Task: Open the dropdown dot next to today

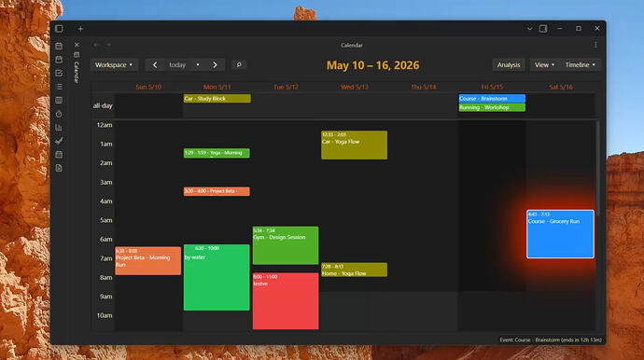Action: point(198,65)
